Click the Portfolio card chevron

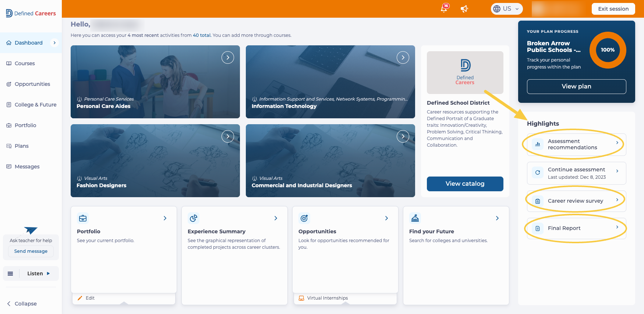pos(165,218)
